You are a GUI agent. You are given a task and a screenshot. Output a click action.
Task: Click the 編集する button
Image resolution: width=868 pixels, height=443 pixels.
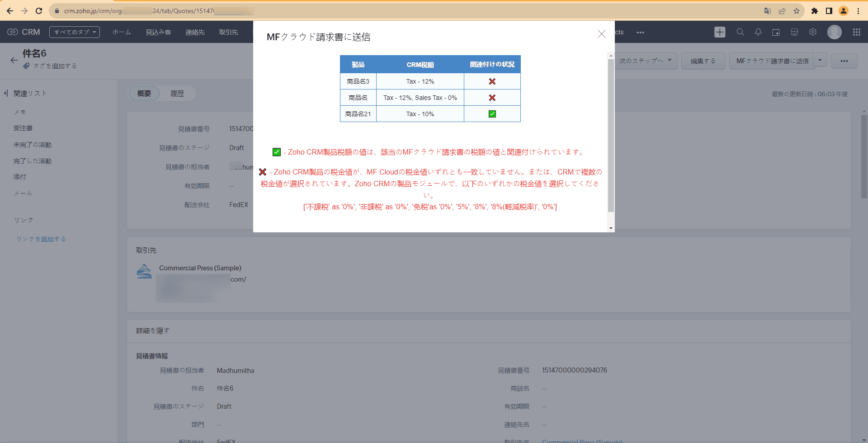point(703,61)
